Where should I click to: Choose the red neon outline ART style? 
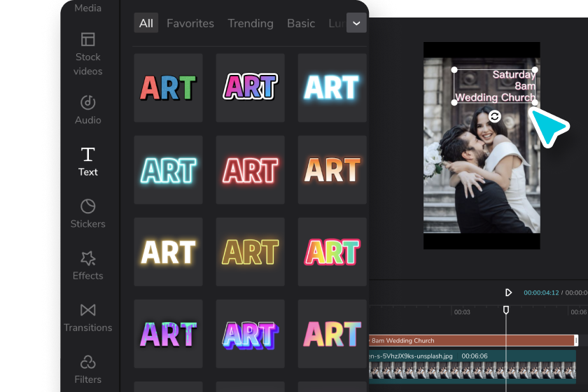coord(250,169)
